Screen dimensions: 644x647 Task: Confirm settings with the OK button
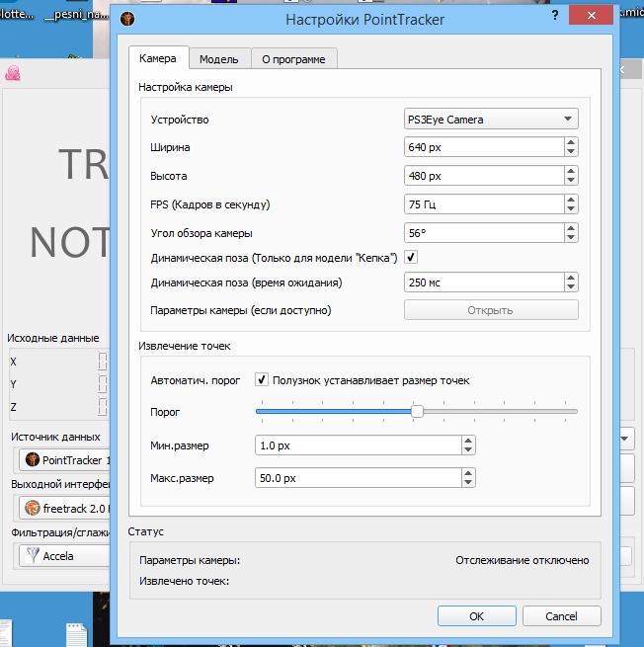(x=476, y=616)
